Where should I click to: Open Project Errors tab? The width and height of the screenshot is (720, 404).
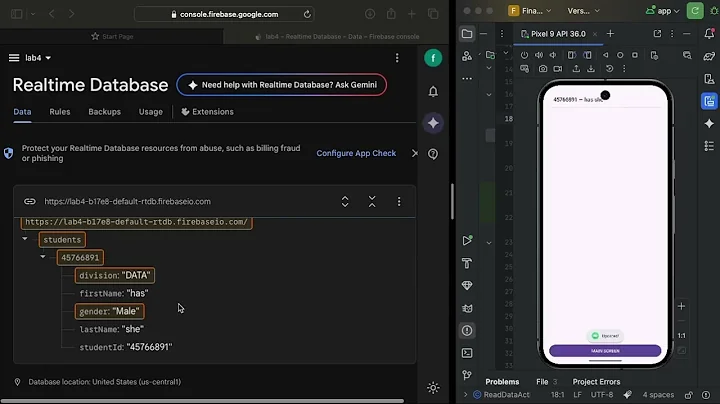click(596, 382)
